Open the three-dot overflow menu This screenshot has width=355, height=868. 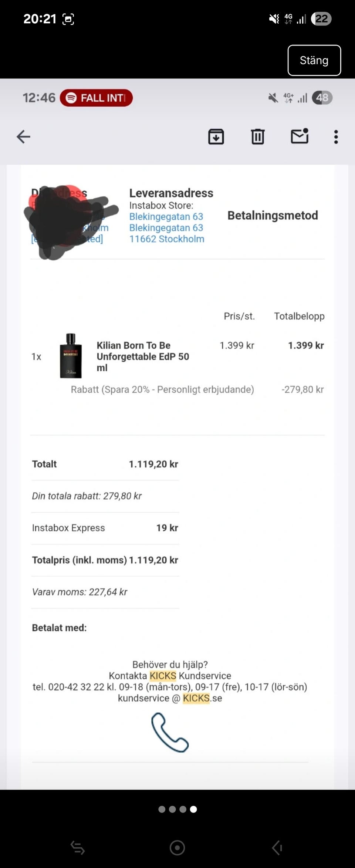point(336,136)
